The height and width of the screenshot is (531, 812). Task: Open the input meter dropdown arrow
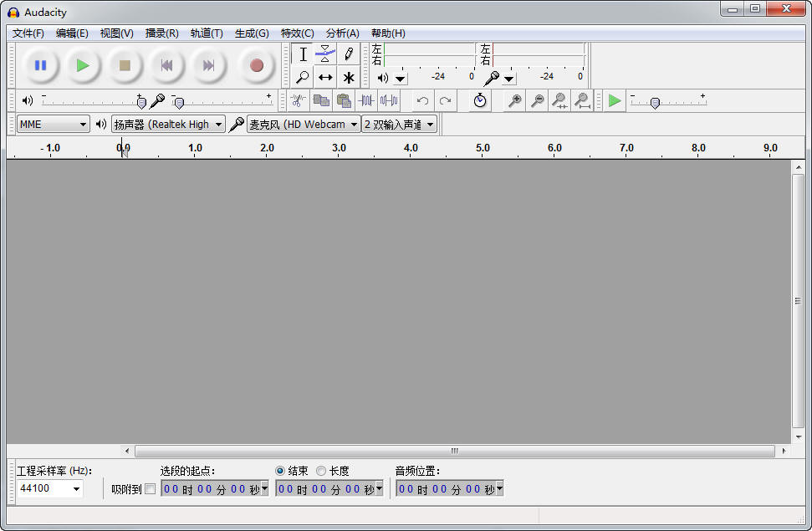coord(509,79)
